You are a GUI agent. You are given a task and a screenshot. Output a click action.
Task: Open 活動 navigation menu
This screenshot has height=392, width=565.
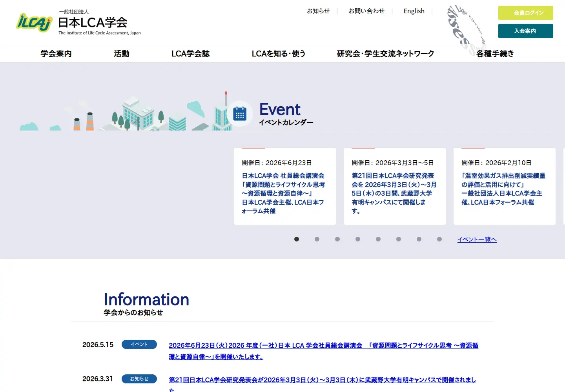122,54
